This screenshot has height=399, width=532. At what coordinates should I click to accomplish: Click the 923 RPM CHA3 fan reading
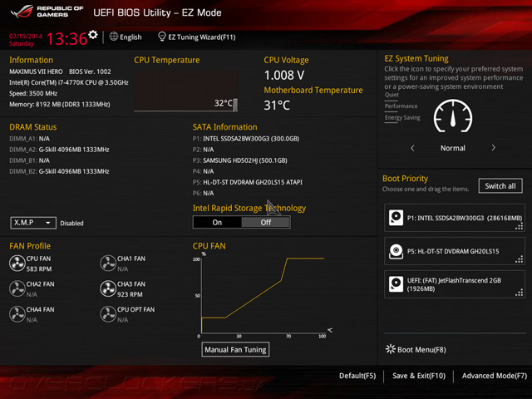pyautogui.click(x=130, y=294)
